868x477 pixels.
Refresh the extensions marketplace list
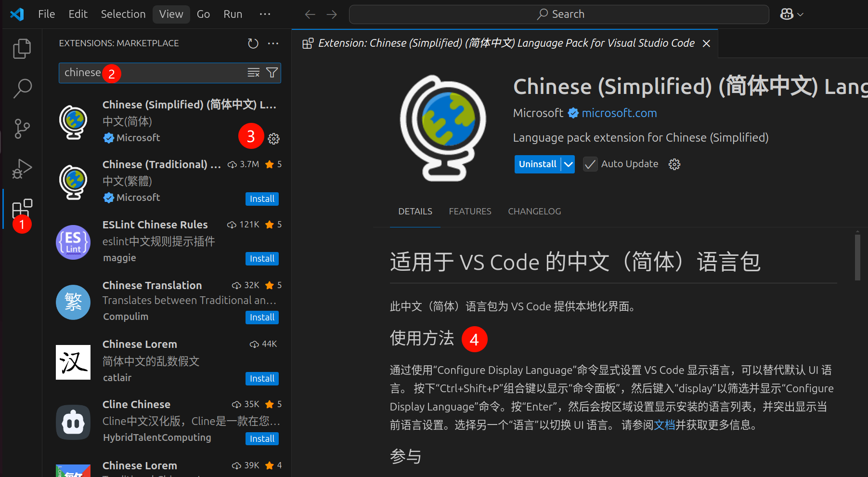pos(253,43)
